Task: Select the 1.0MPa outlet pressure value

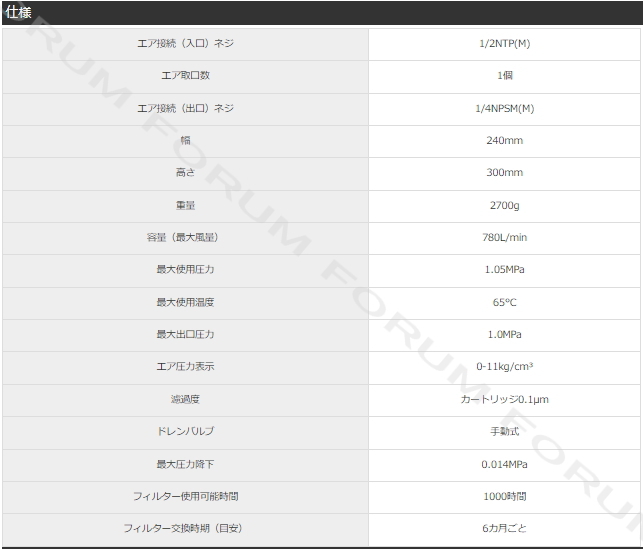Action: coord(505,335)
